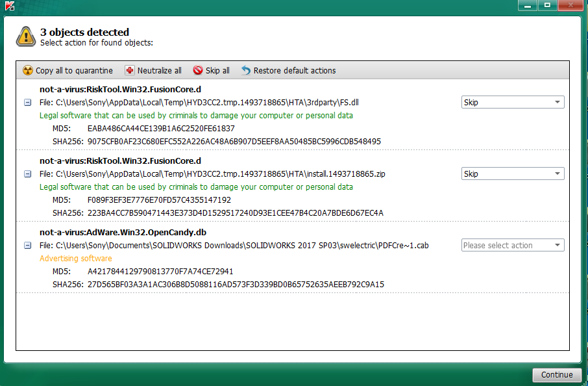Viewport: 588px width, 386px height.
Task: Click the Restore default actions arrow icon
Action: click(x=245, y=70)
